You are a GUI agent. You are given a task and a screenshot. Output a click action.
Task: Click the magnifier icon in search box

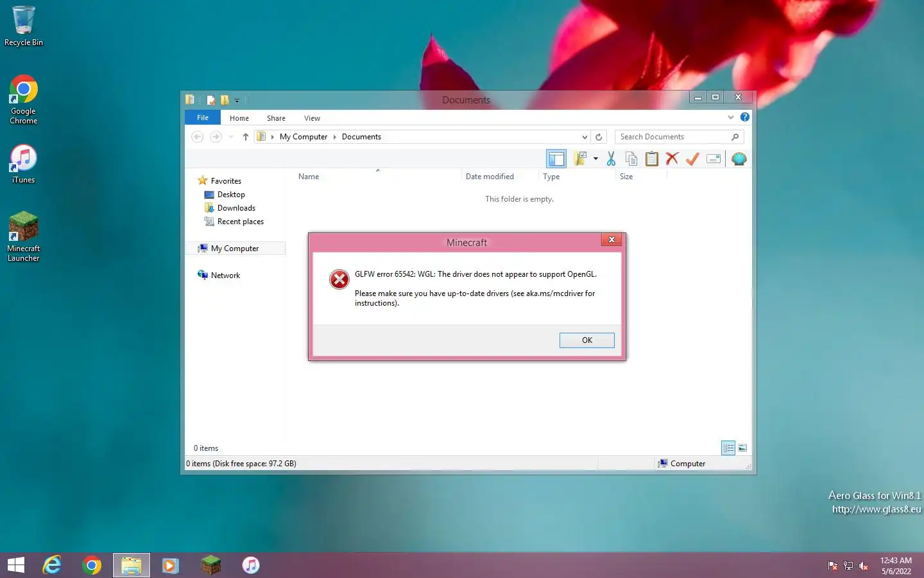[735, 137]
